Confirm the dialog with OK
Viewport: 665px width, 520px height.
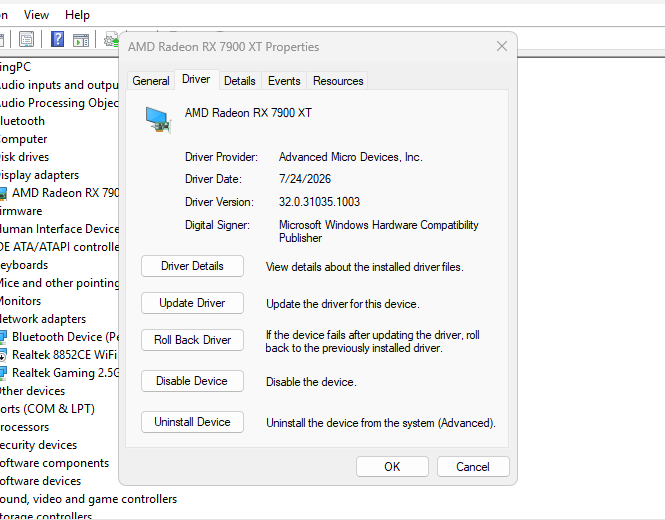(x=392, y=467)
